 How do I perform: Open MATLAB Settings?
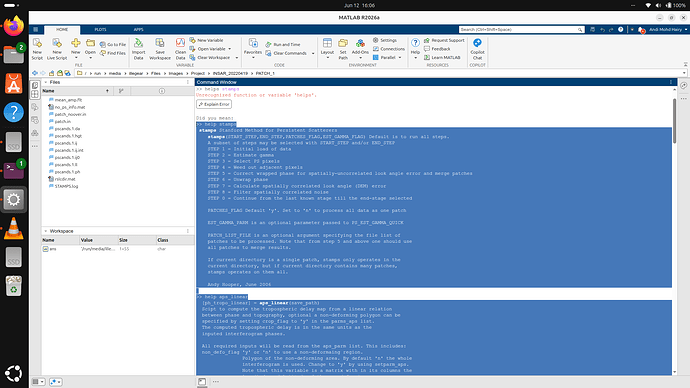tap(385, 40)
